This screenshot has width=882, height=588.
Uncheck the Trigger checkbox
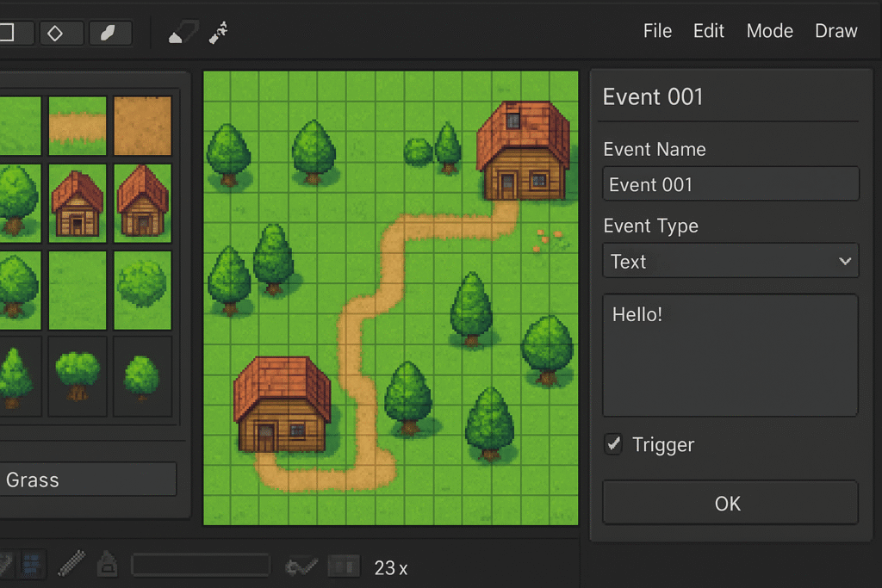pyautogui.click(x=613, y=444)
